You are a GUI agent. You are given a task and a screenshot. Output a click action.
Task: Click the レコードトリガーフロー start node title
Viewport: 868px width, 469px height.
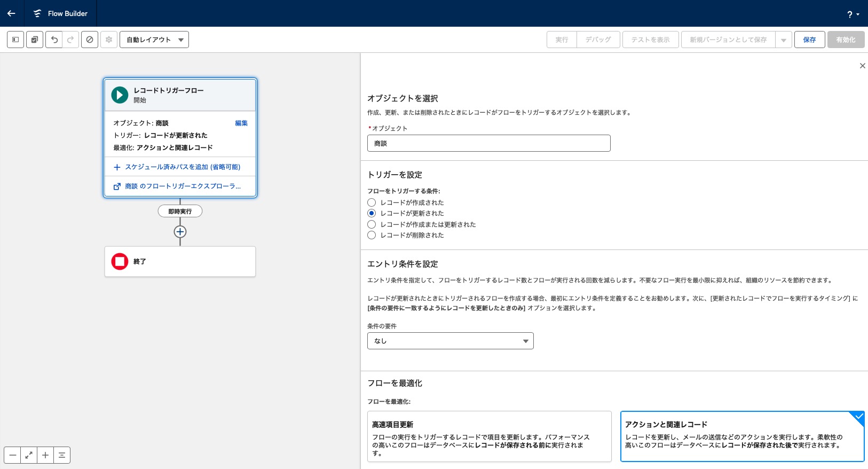click(x=169, y=90)
